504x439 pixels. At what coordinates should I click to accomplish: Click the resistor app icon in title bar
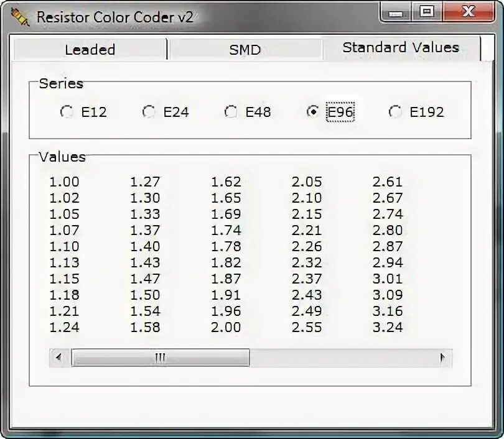click(20, 17)
